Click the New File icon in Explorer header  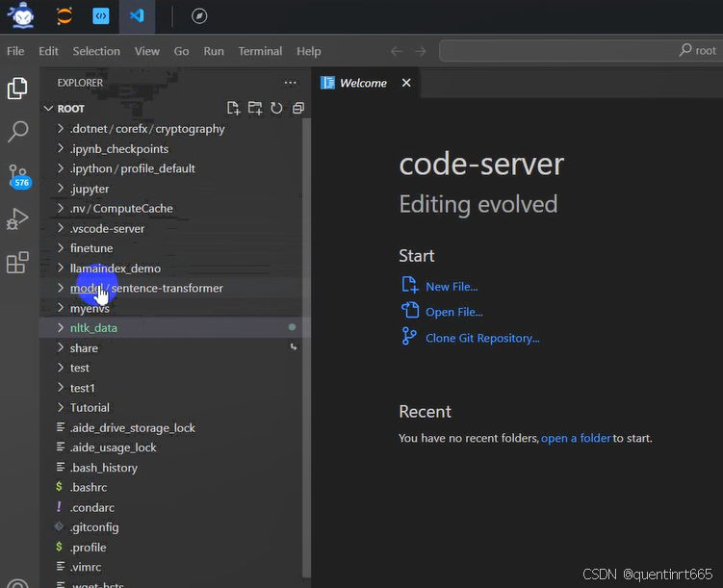pos(233,109)
